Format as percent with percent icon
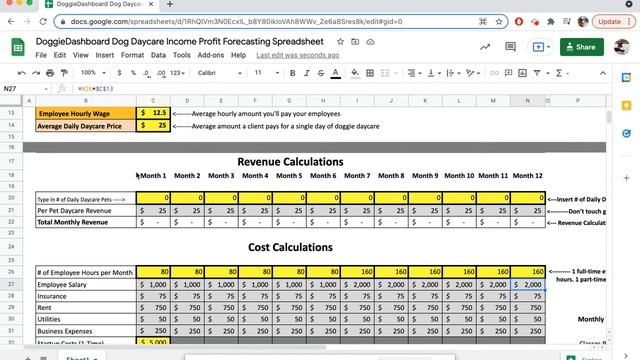 click(133, 73)
